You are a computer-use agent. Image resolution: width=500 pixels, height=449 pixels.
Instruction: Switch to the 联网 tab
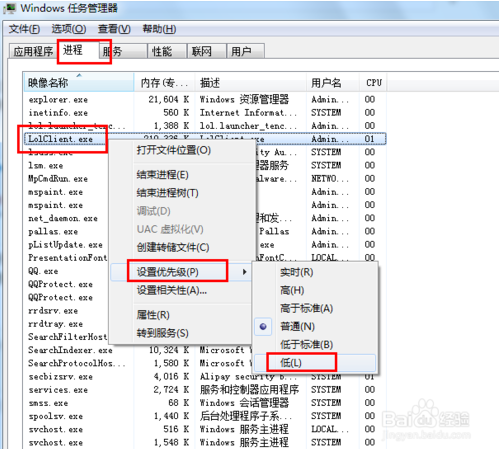click(207, 52)
